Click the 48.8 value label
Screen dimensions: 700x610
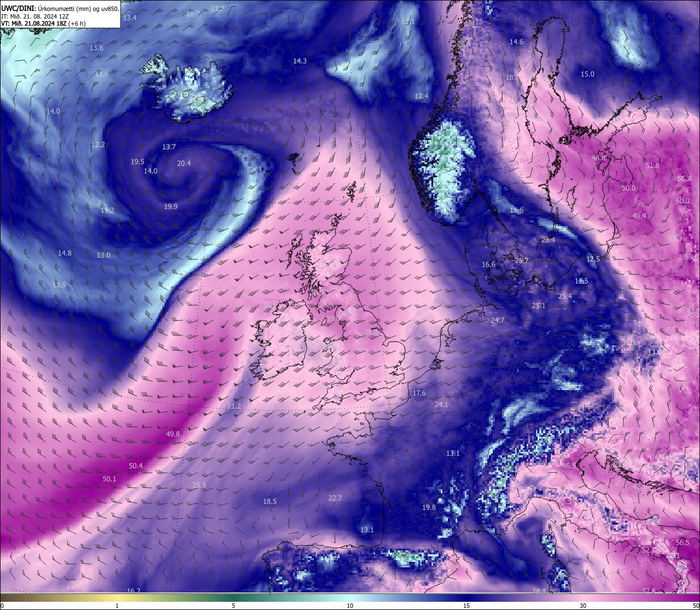pos(598,158)
